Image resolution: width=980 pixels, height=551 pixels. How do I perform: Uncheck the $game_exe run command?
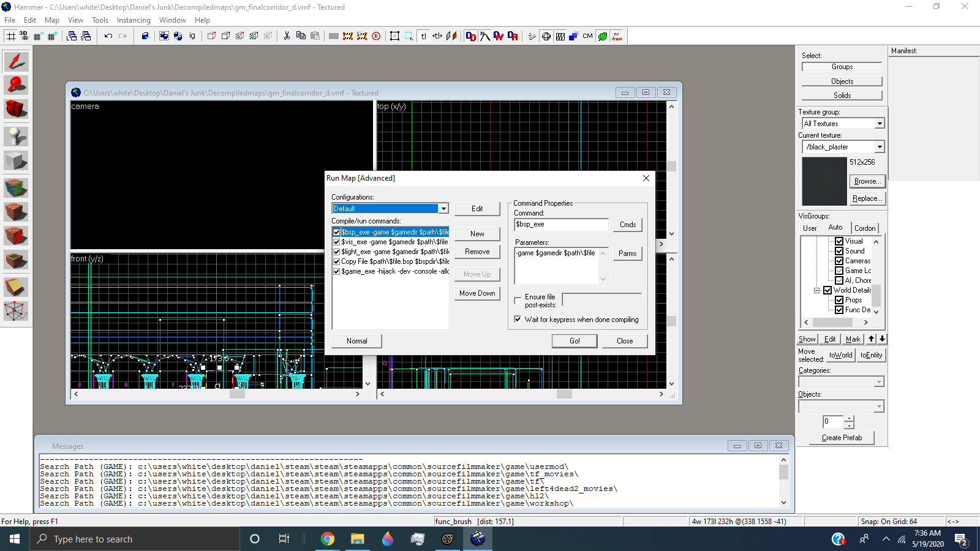336,271
